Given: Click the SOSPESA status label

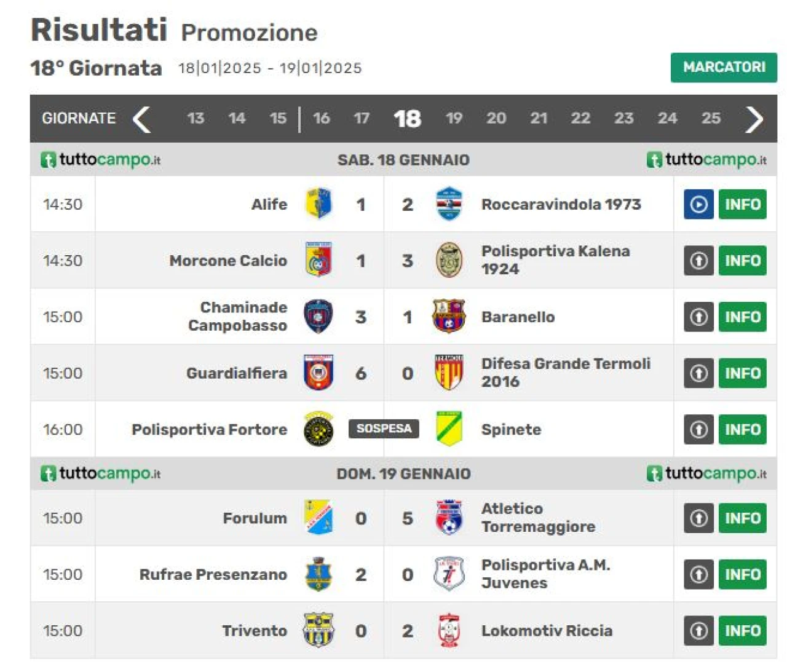Looking at the screenshot, I should [x=384, y=429].
